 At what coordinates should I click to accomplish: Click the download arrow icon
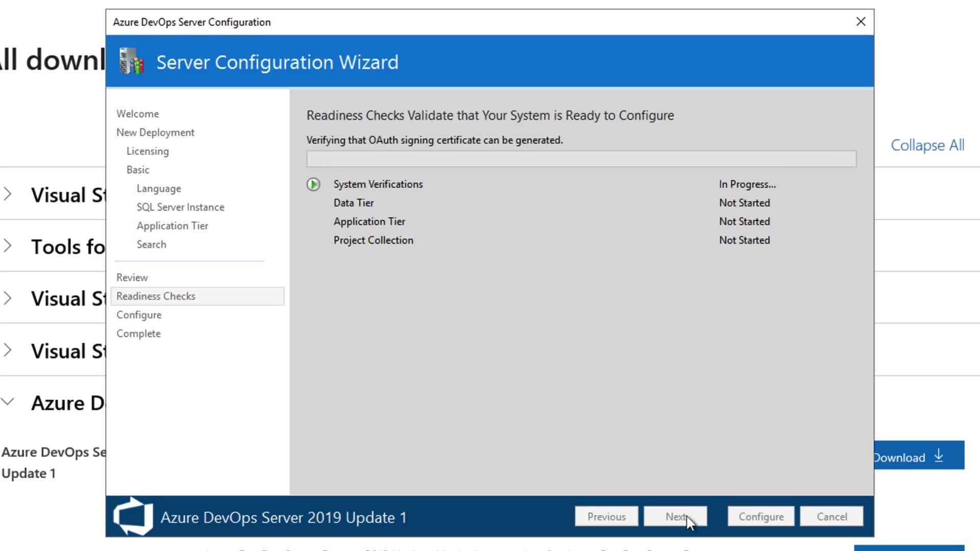pos(939,456)
